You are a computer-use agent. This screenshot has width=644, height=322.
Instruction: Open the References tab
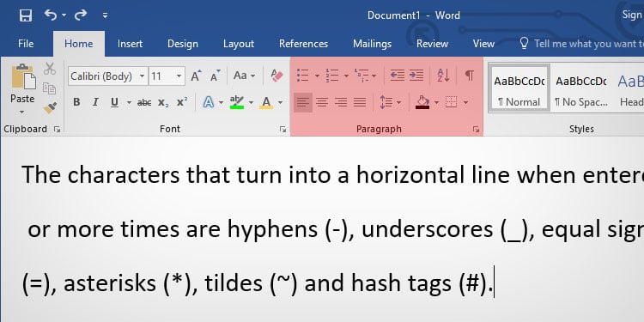303,44
